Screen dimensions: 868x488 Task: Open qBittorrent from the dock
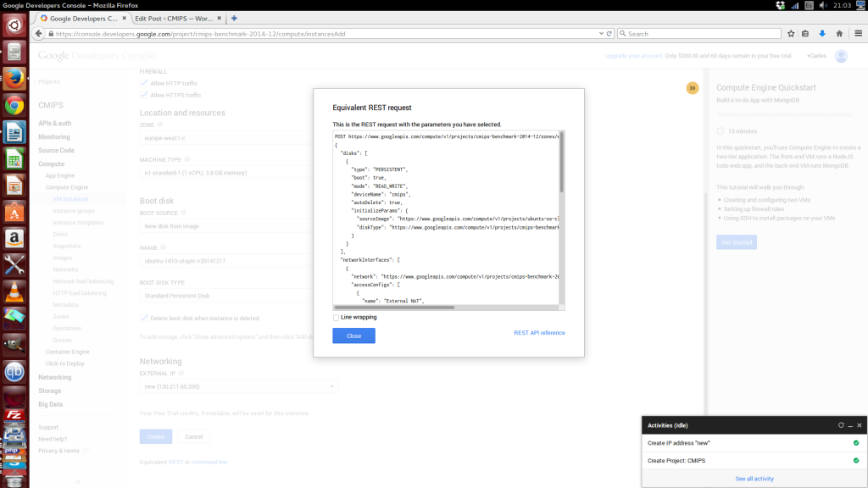[x=14, y=371]
